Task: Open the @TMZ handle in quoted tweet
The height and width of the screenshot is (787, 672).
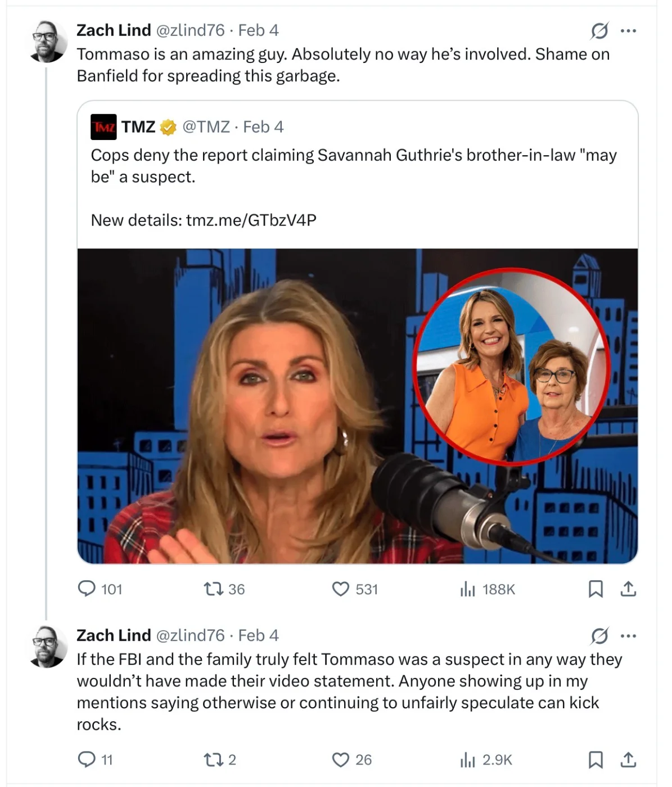Action: click(206, 127)
